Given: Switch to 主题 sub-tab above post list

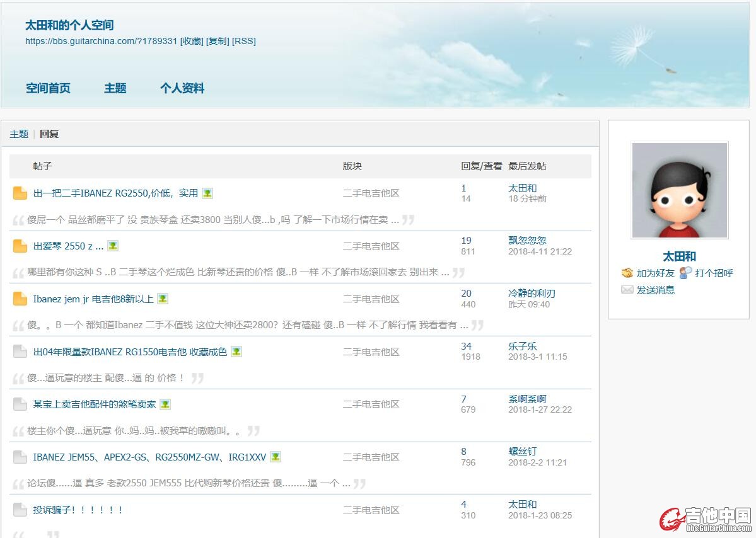Looking at the screenshot, I should 19,134.
